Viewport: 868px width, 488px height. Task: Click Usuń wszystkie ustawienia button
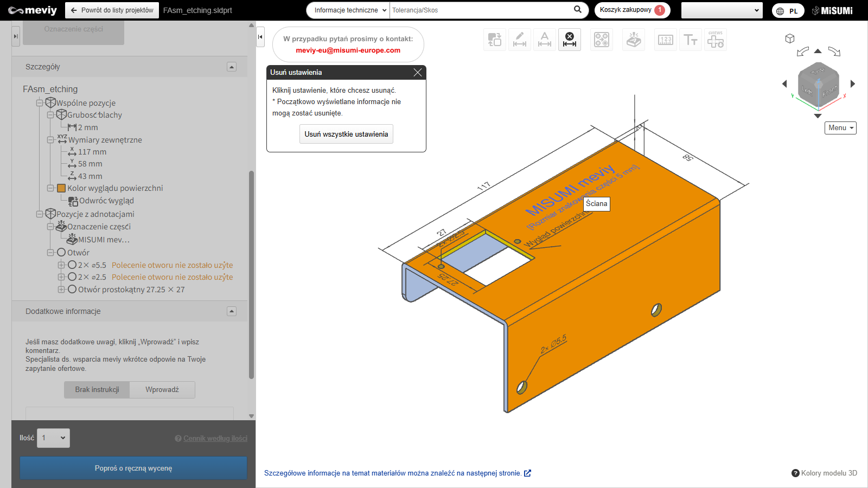[x=346, y=134]
